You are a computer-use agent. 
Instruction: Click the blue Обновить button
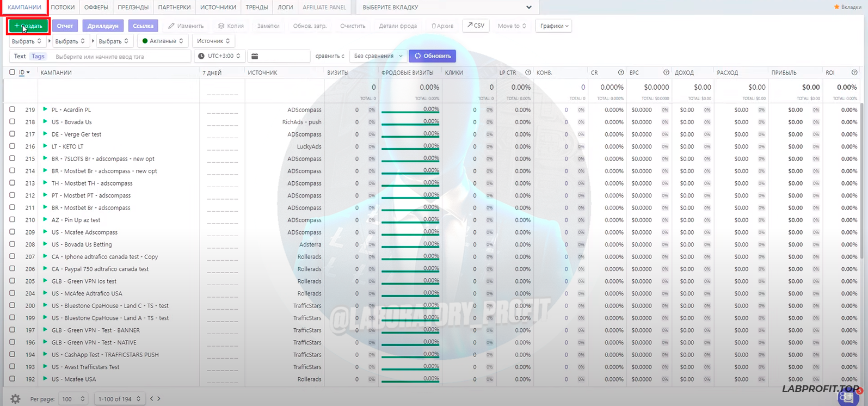tap(433, 56)
